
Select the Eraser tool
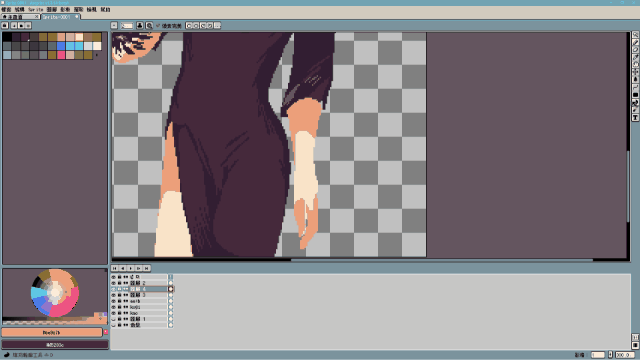tap(636, 50)
